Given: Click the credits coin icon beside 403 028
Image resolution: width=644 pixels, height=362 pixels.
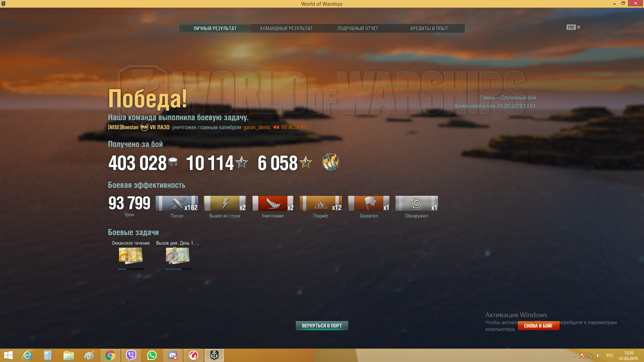Looking at the screenshot, I should [173, 162].
